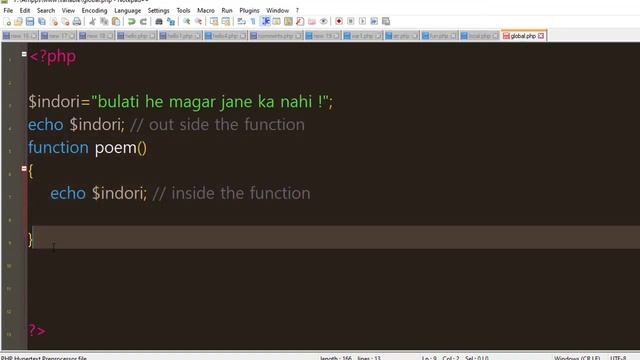640x360 pixels.
Task: Redo the edit with the Redo arrow
Action: [x=143, y=22]
